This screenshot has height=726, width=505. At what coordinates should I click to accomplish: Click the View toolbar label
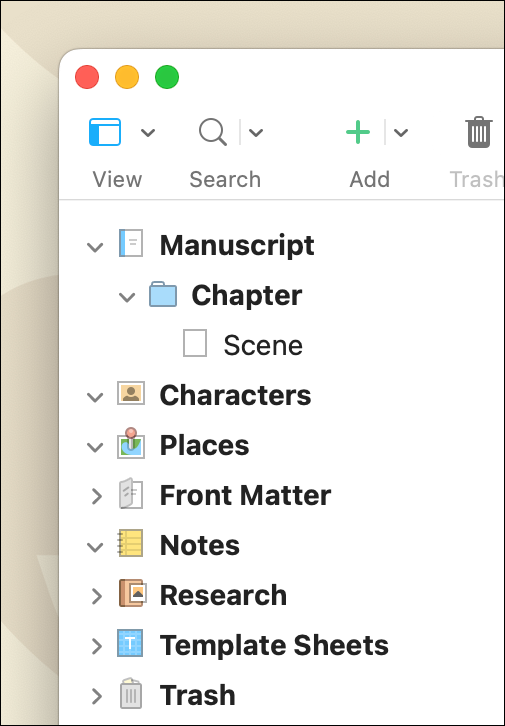[x=117, y=179]
